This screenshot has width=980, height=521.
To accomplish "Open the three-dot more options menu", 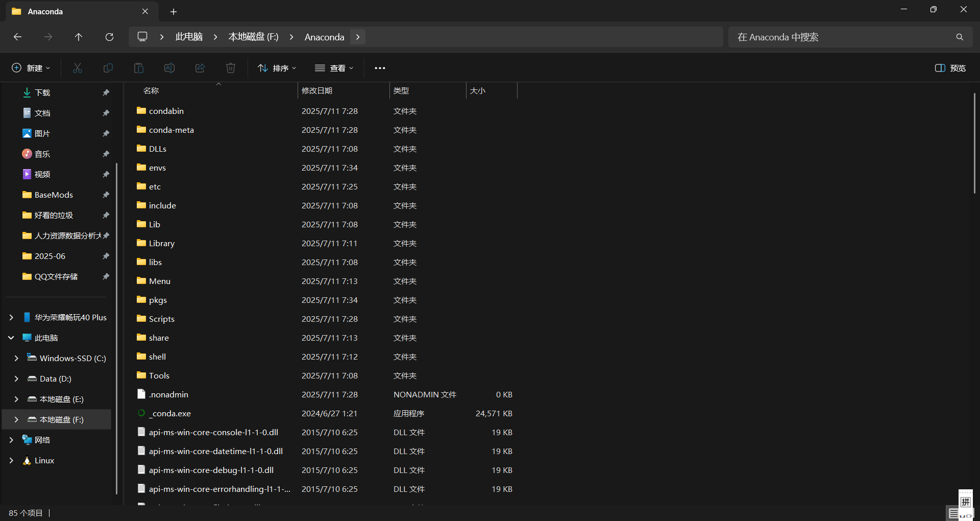I will [x=380, y=68].
